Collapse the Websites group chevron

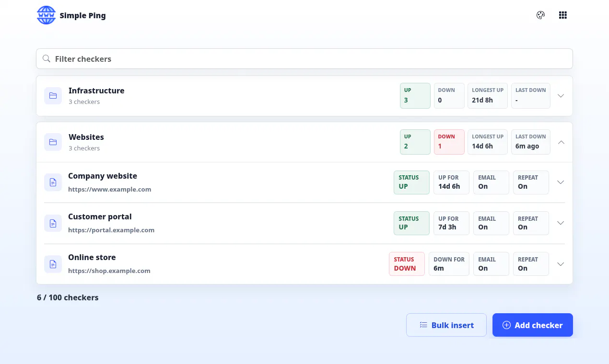tap(561, 142)
